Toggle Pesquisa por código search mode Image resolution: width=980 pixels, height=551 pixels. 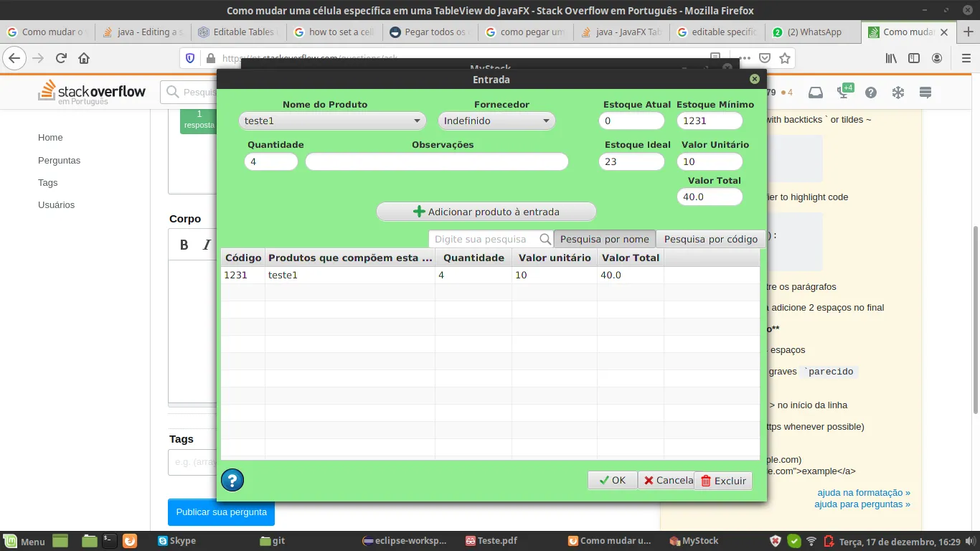[711, 239]
